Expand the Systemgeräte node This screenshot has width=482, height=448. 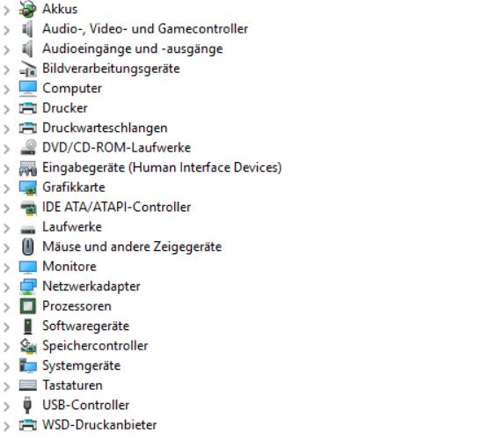tap(7, 367)
